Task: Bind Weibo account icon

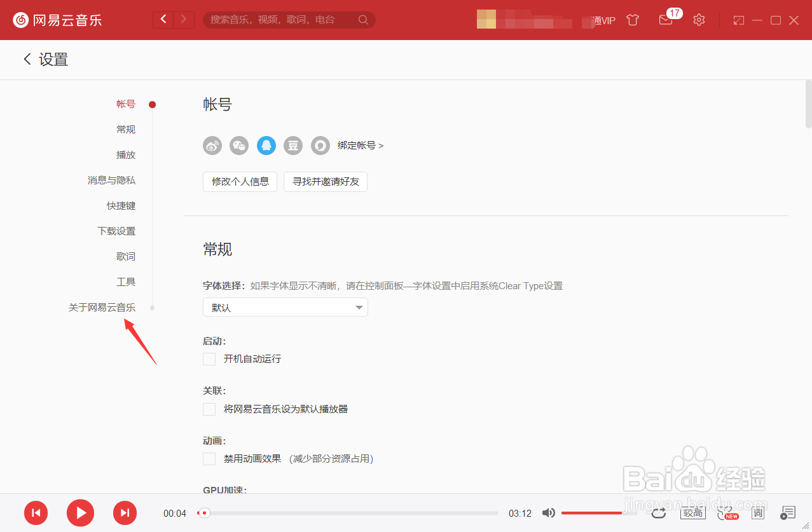Action: click(212, 146)
